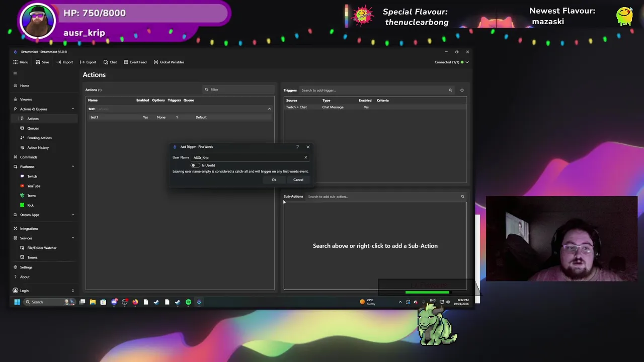Toggle the Is UserId switch

coord(194,165)
